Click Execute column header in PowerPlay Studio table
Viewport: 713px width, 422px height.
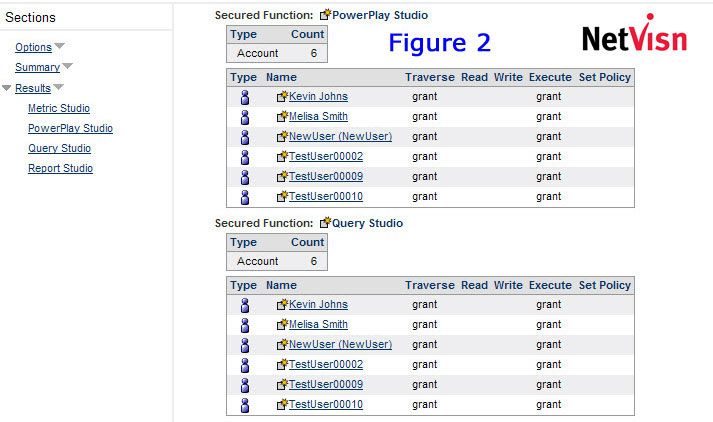tap(550, 77)
